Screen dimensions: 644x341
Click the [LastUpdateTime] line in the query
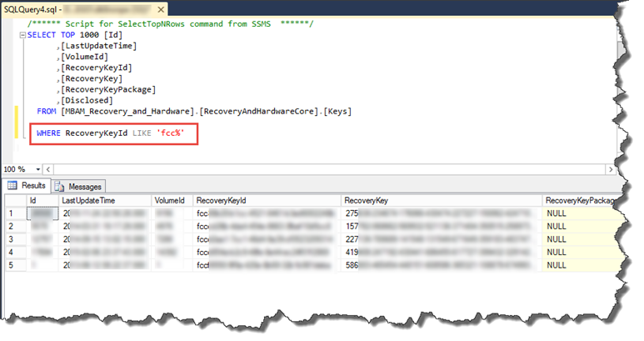(x=98, y=46)
